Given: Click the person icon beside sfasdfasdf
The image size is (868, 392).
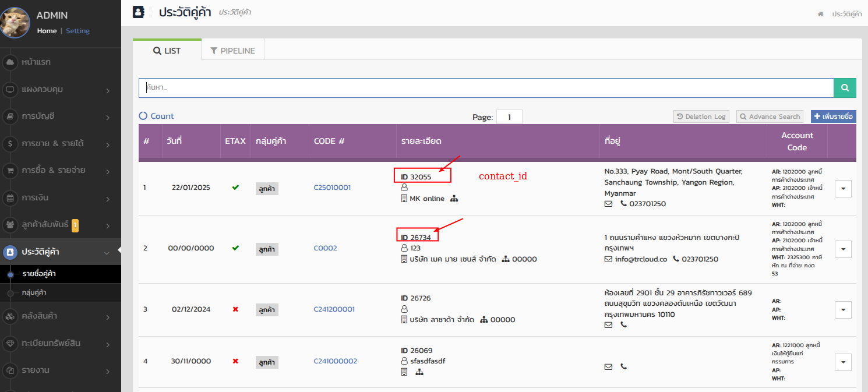Looking at the screenshot, I should coord(404,361).
